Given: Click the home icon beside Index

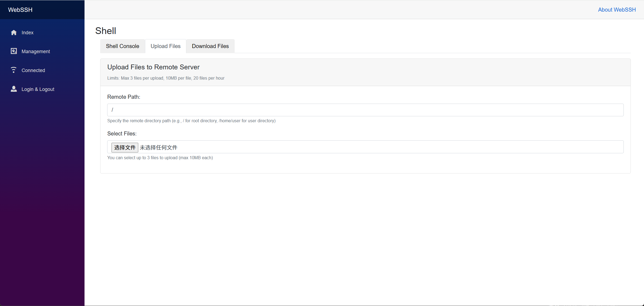Looking at the screenshot, I should (x=14, y=33).
